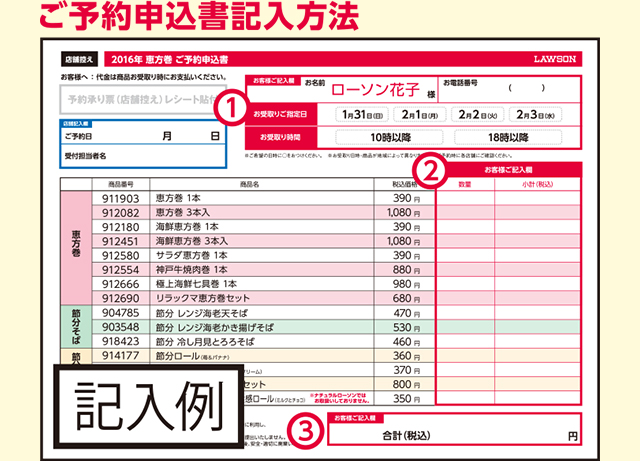Click the ご予約申込書記入方法 page heading
Screen dimensions: 640x461
click(x=199, y=16)
